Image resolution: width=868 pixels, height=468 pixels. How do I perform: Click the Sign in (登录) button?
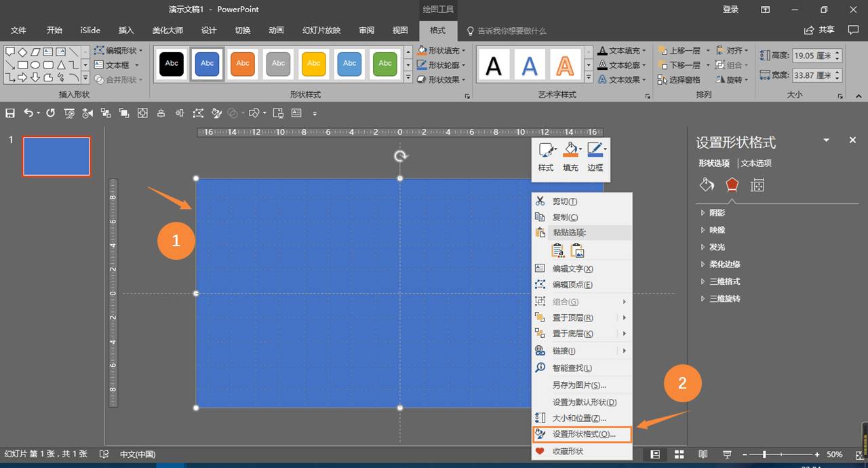[x=730, y=9]
